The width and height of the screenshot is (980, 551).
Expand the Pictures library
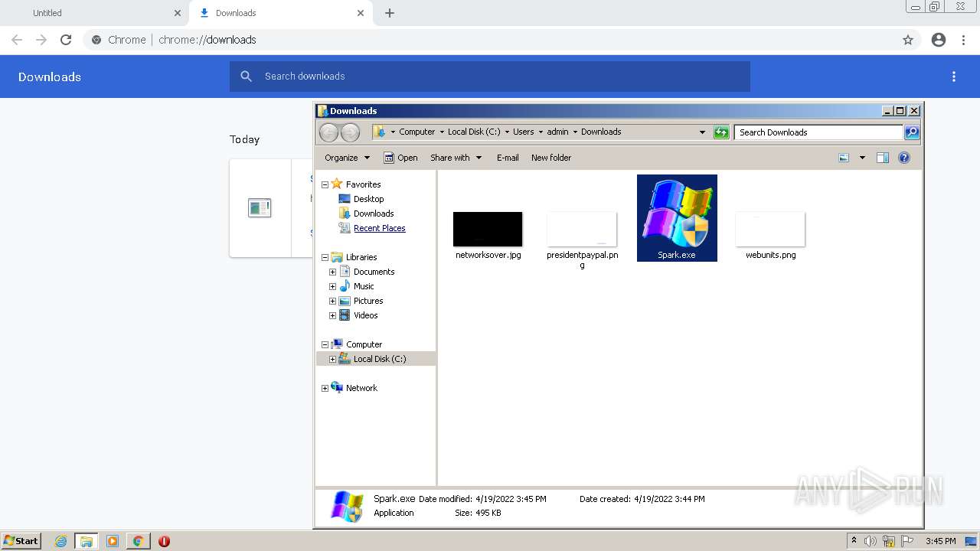point(332,301)
